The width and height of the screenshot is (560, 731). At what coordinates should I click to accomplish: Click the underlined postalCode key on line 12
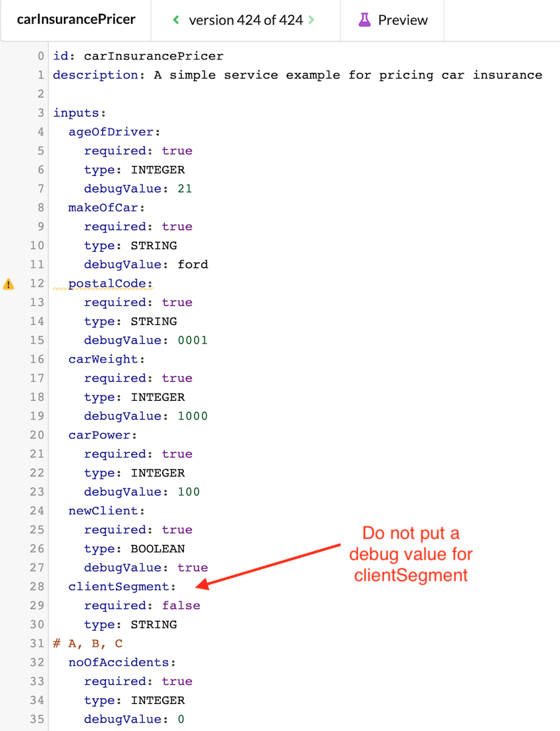105,283
